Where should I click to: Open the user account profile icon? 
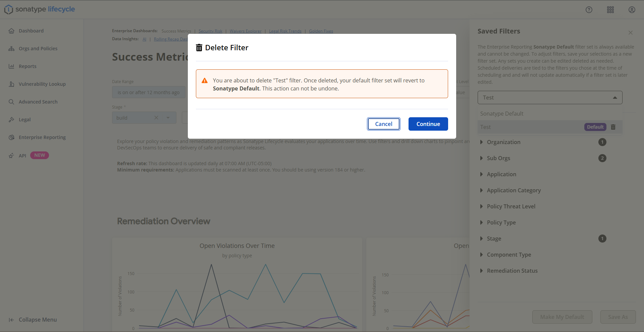632,10
